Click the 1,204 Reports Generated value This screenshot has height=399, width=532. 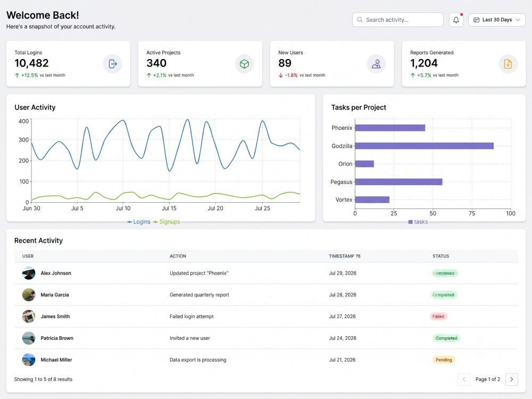[x=424, y=63]
